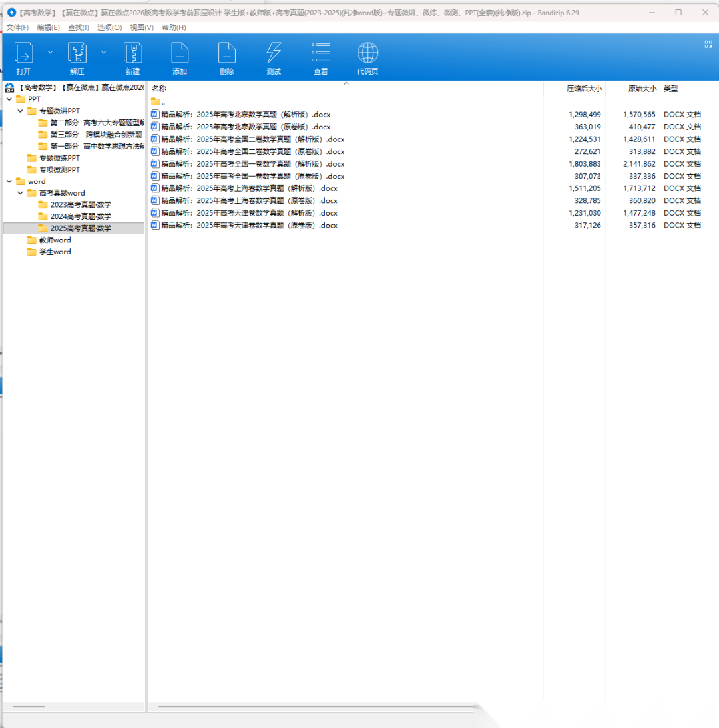Click the Code page (代码页) globe icon
The image size is (719, 728).
click(367, 53)
